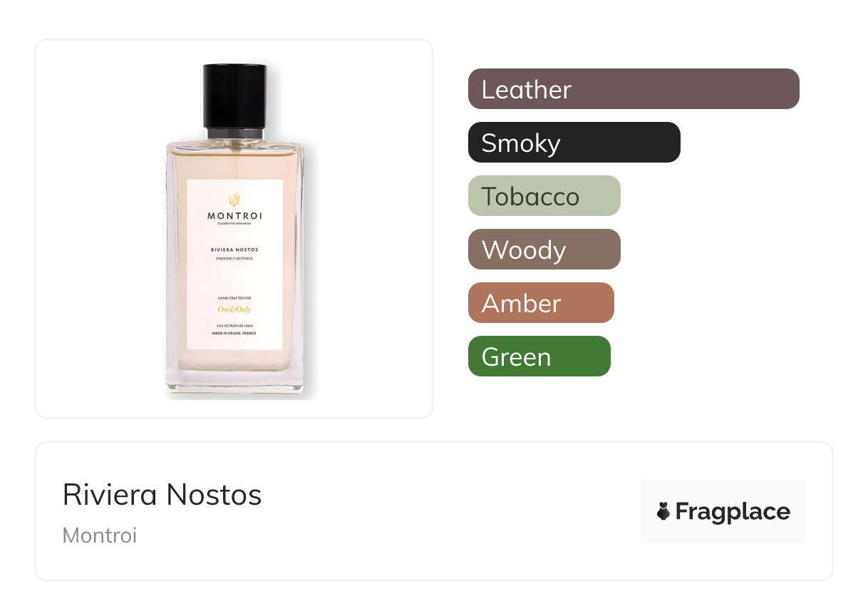Click the Woody accord bar
The image size is (868, 616).
tap(544, 250)
